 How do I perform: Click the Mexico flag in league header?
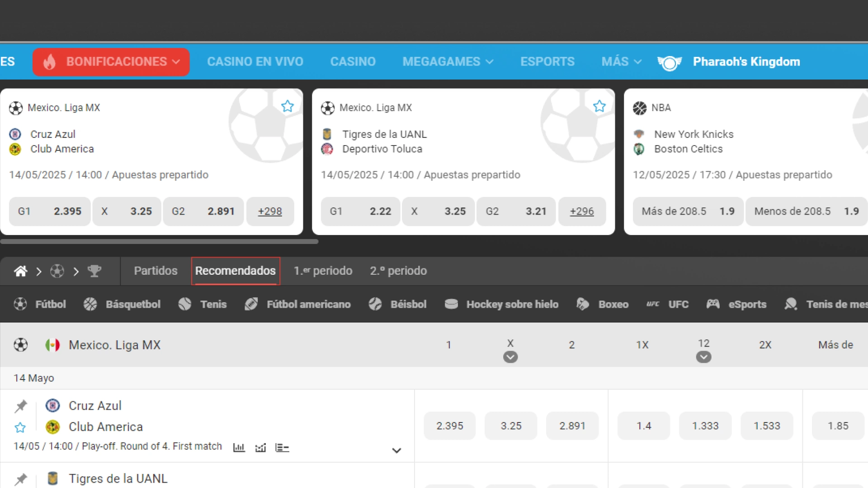click(x=52, y=345)
